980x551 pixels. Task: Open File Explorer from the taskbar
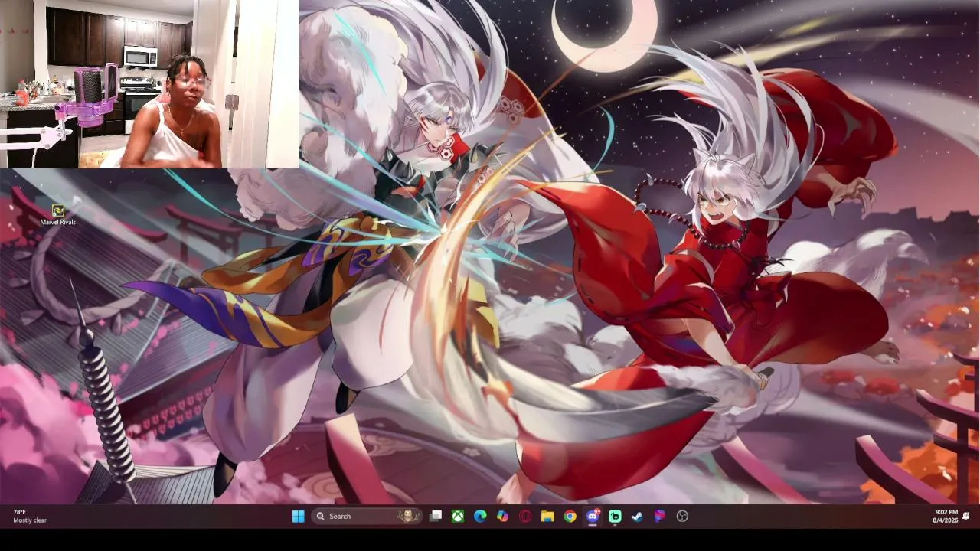547,517
